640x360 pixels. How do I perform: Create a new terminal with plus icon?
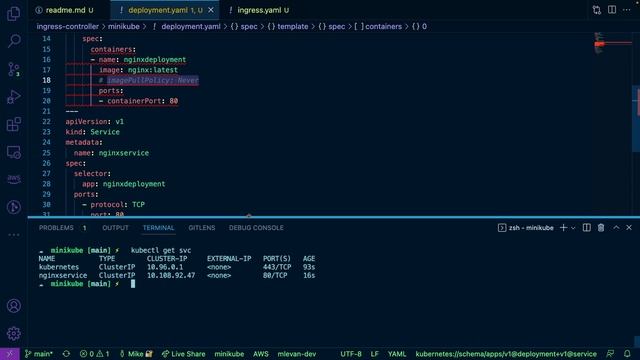(563, 228)
